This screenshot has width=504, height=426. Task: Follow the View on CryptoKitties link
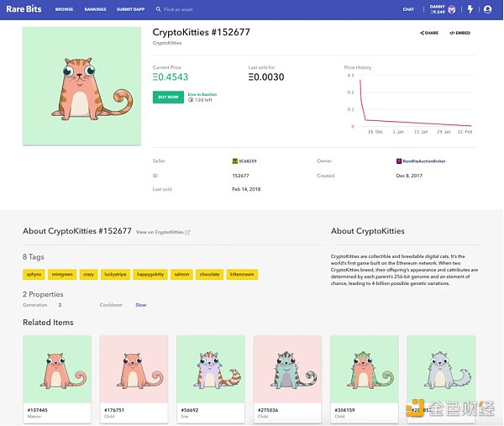click(163, 232)
